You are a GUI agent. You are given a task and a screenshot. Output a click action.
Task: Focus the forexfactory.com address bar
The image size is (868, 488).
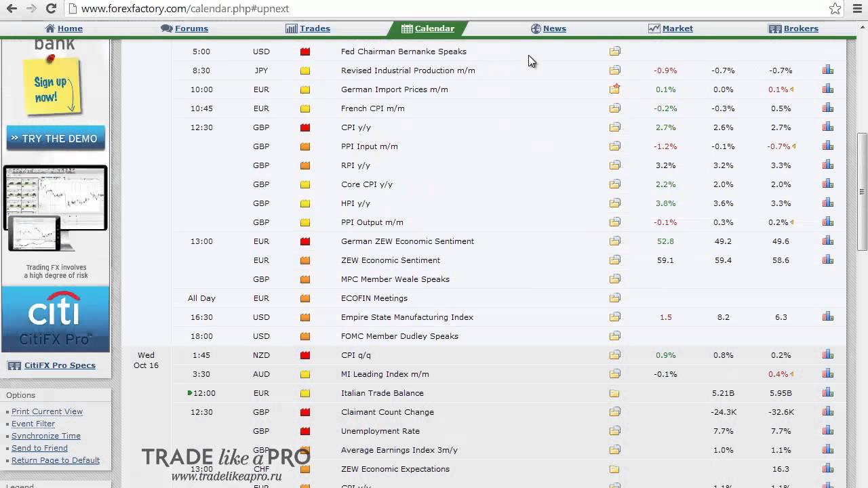(x=448, y=8)
